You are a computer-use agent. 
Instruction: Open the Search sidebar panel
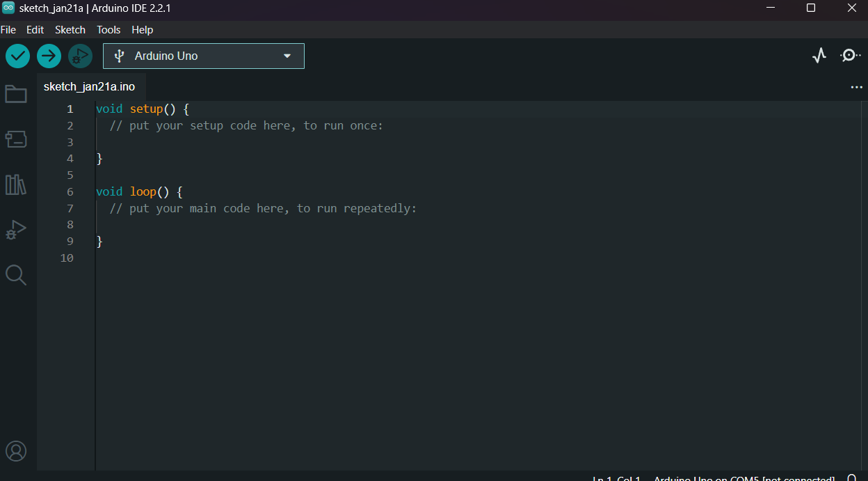tap(16, 275)
